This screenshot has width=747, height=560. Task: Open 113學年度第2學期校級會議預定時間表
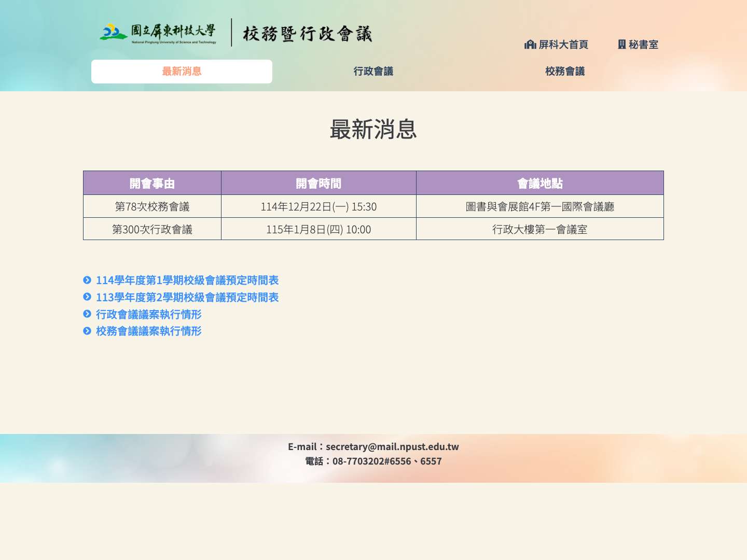[x=187, y=297]
